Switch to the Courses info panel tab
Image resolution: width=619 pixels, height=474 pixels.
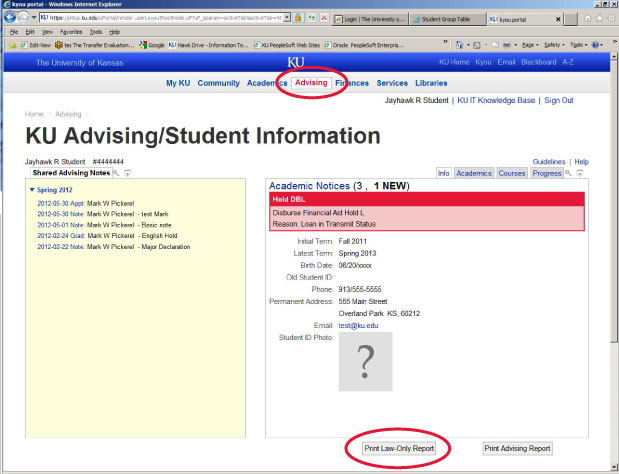coord(512,173)
